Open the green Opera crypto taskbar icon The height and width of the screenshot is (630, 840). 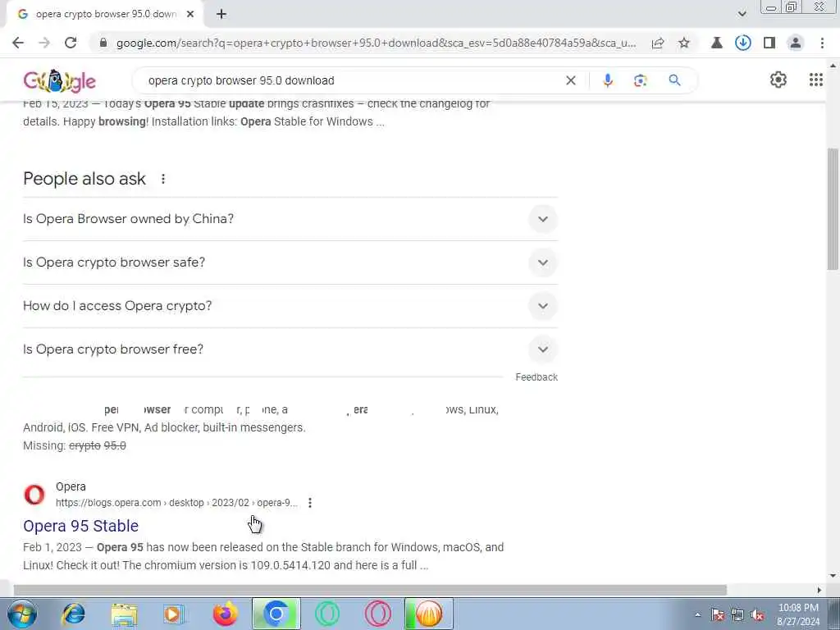[x=326, y=614]
